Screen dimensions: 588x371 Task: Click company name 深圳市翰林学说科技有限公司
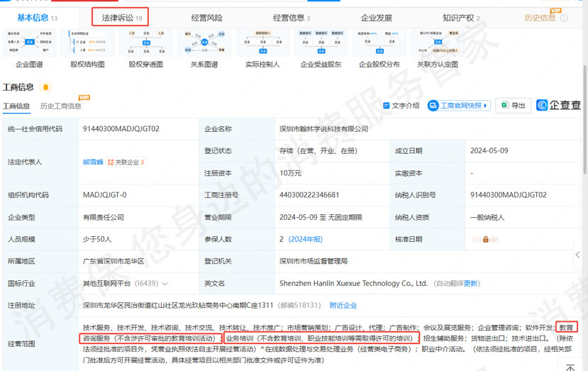point(323,129)
